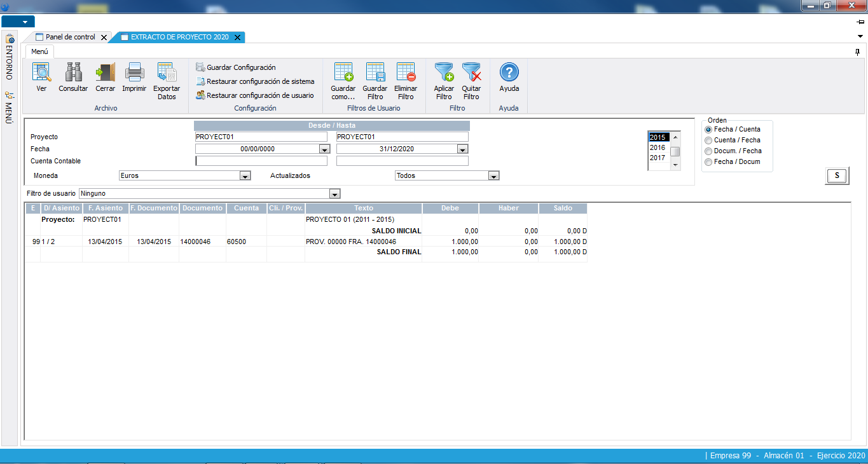Screen dimensions: 868x464
Task: Open the Menú ribbon tab
Action: [40, 51]
